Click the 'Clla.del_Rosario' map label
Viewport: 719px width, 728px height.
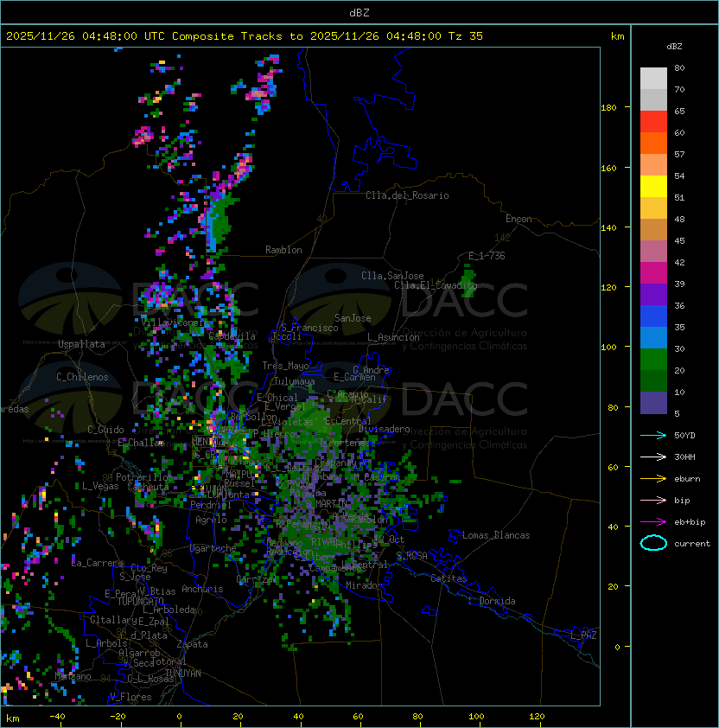tap(407, 195)
